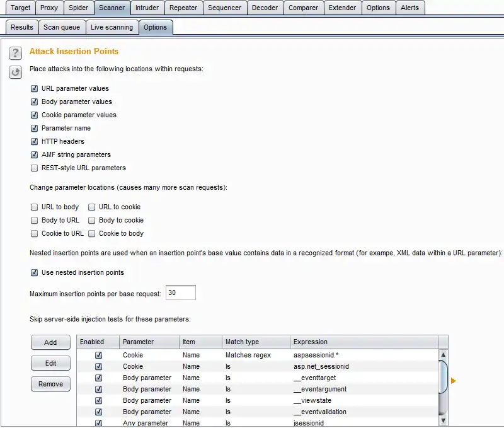Click the Edit button
The image size is (504, 428).
click(x=50, y=363)
